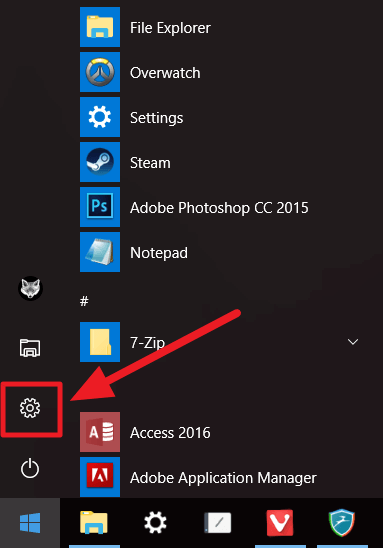Viewport: 383px width, 548px height.
Task: Open Settings gear on the taskbar
Action: click(x=156, y=523)
